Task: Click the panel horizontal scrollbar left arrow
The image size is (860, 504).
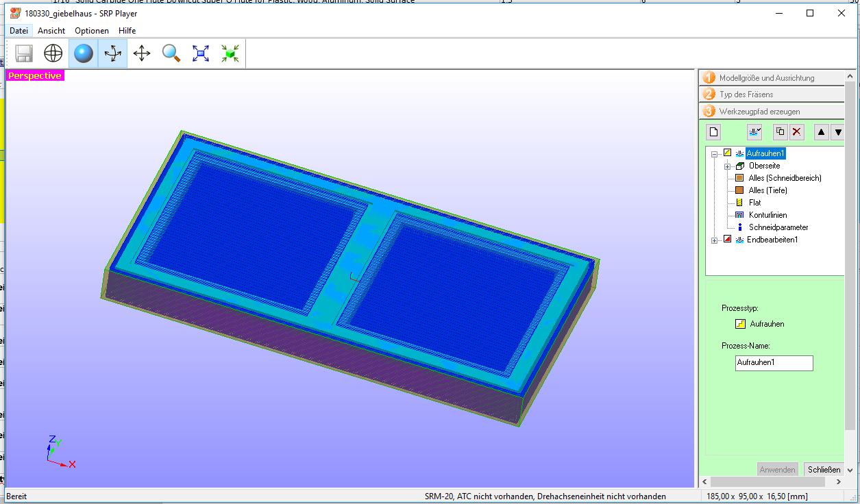Action: (703, 482)
